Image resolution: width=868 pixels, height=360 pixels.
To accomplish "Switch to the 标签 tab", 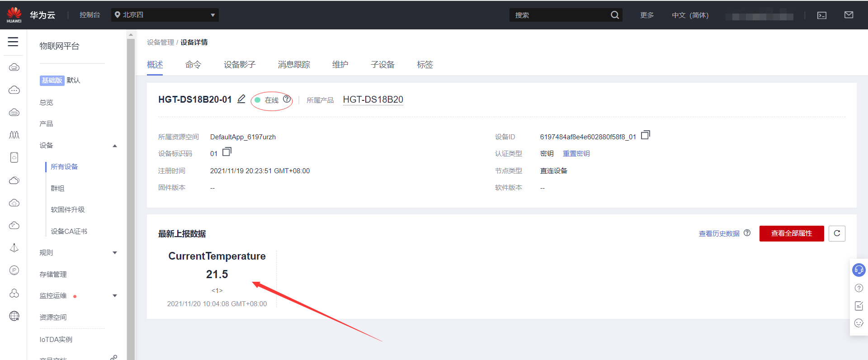I will pos(425,65).
